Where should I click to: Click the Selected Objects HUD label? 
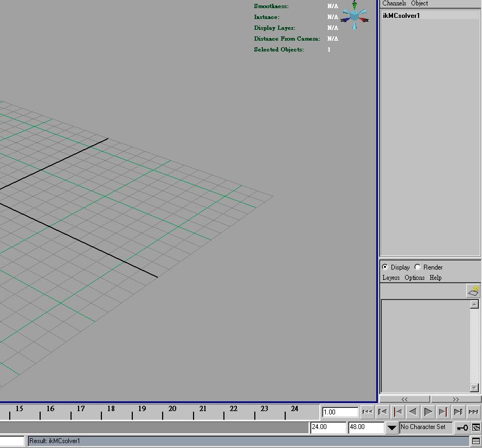[279, 49]
